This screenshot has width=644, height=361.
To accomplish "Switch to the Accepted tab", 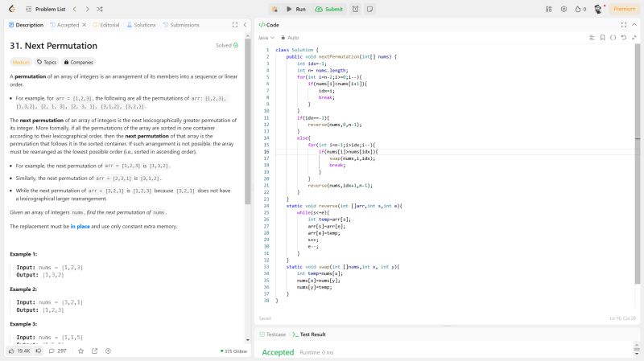I will click(x=64, y=25).
